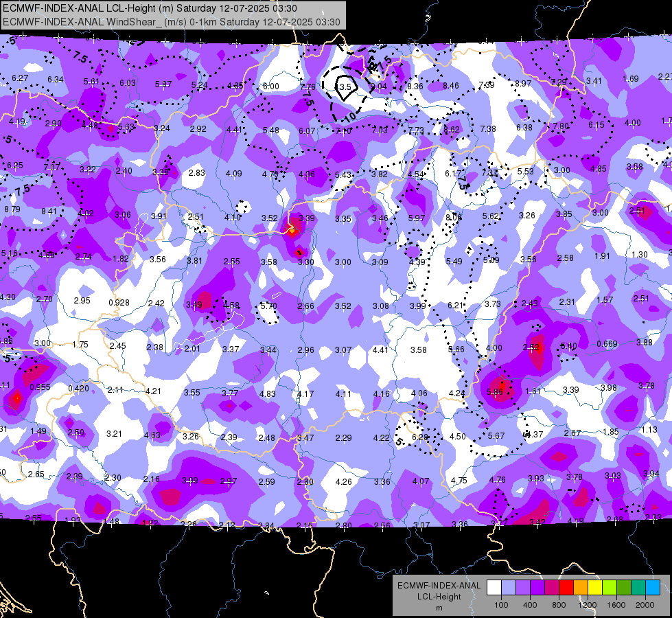Click the wind shear value '1.30'
The width and height of the screenshot is (672, 618).
640,254
